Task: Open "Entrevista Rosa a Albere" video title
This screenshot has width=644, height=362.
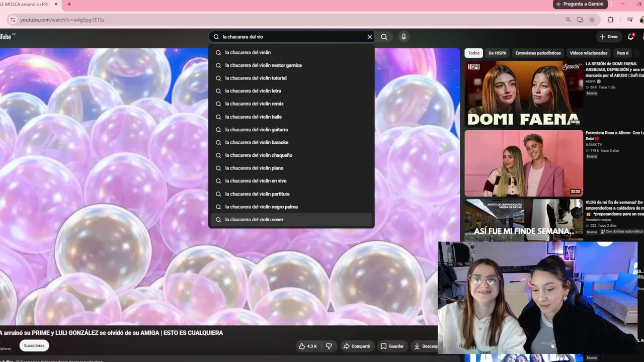Action: pyautogui.click(x=614, y=136)
